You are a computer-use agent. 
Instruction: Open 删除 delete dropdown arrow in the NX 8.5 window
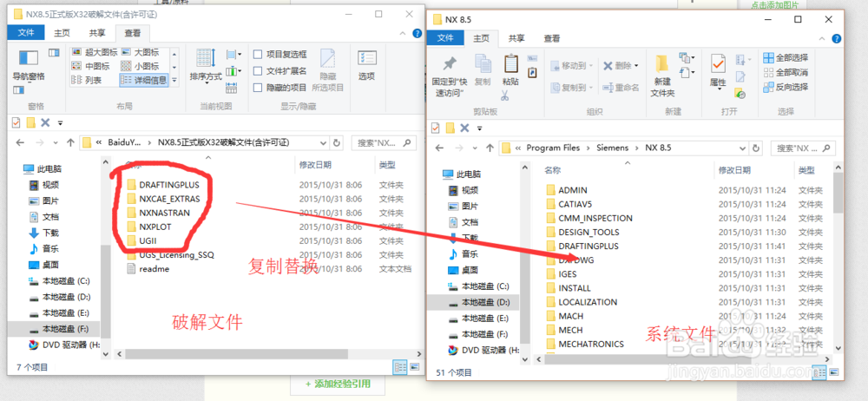click(636, 66)
